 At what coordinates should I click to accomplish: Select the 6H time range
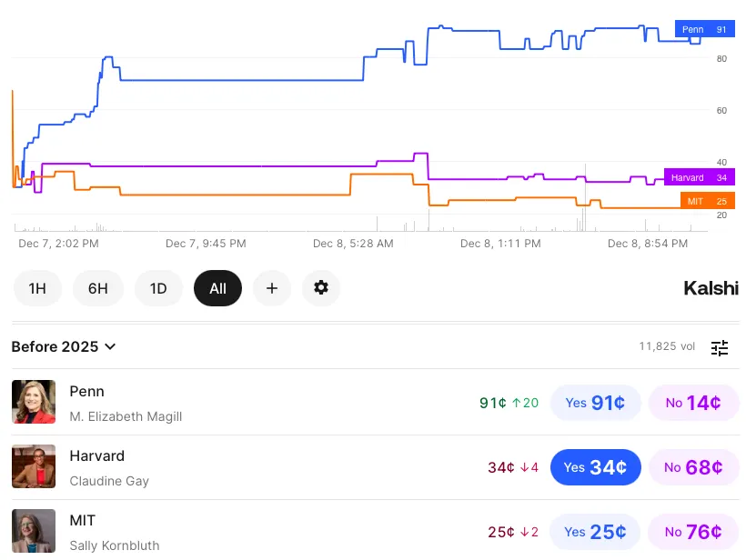[98, 288]
